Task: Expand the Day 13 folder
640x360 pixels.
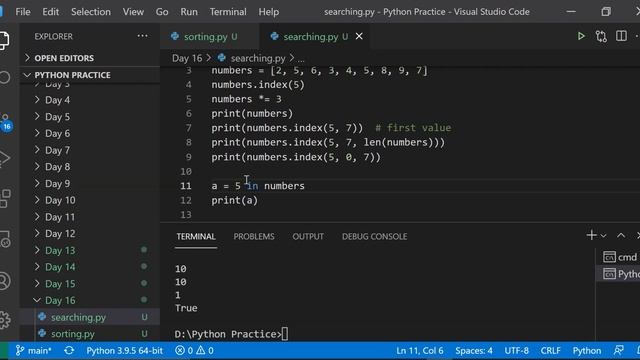Action: [90, 250]
